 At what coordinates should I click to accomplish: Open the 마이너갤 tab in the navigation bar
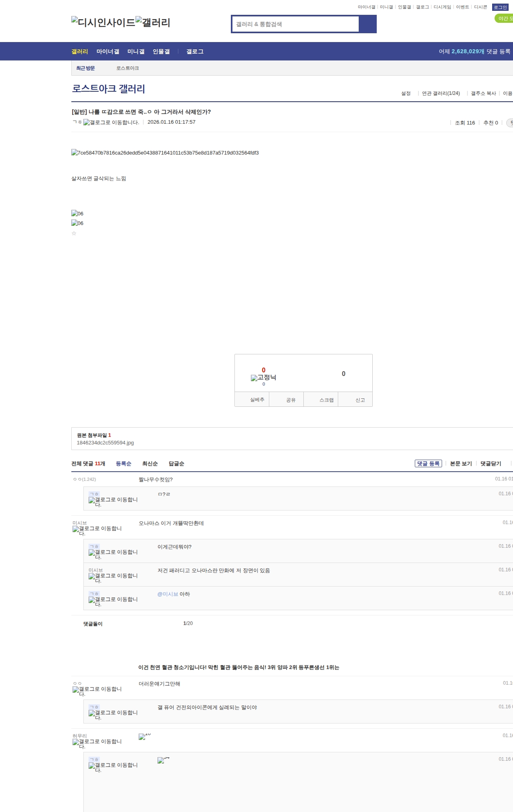[108, 52]
